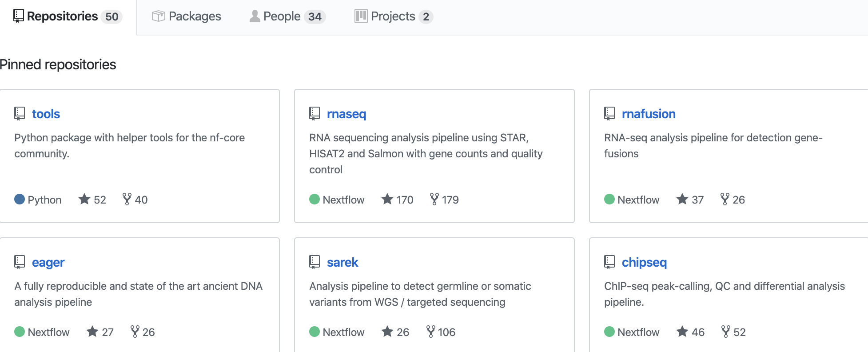Click repo icon beside sarek

pyautogui.click(x=315, y=262)
